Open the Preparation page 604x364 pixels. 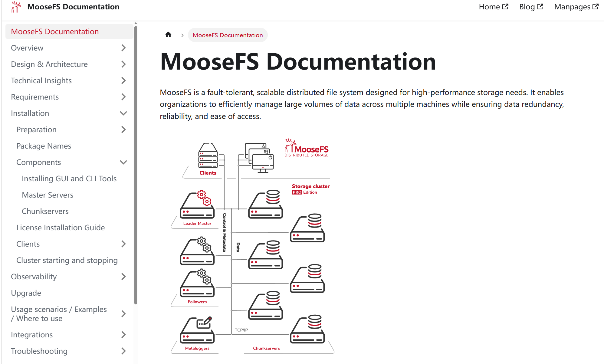(x=36, y=130)
